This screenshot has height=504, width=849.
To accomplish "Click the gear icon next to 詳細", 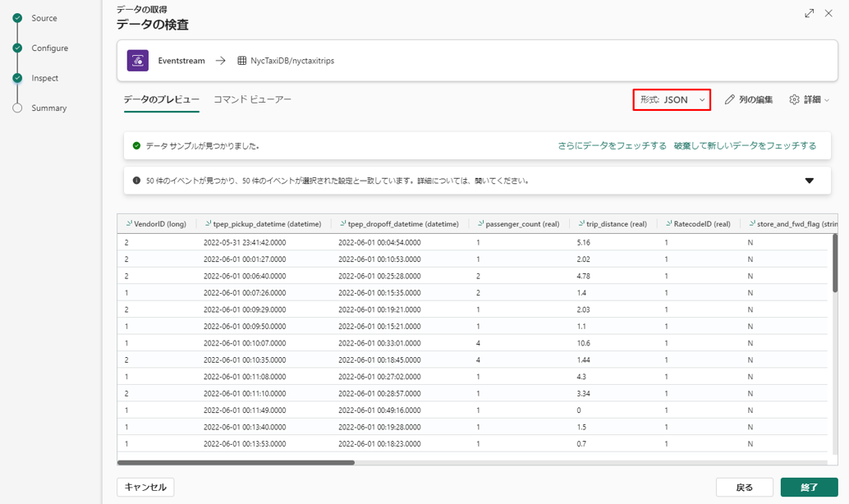I will [x=794, y=100].
